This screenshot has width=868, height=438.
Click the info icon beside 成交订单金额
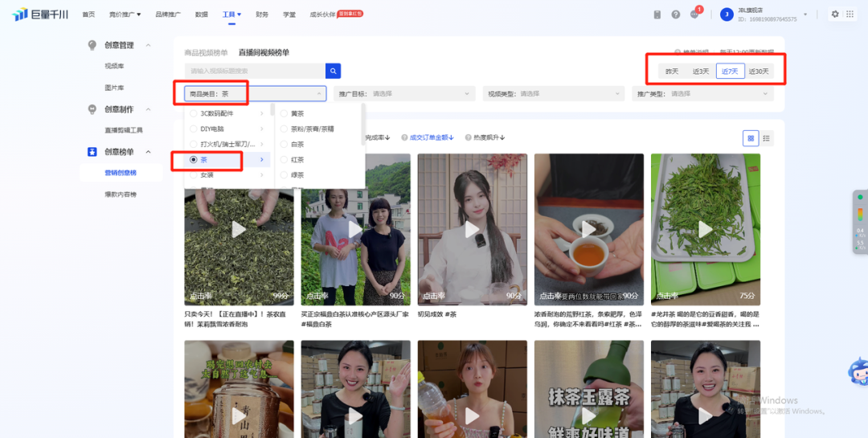tap(404, 137)
